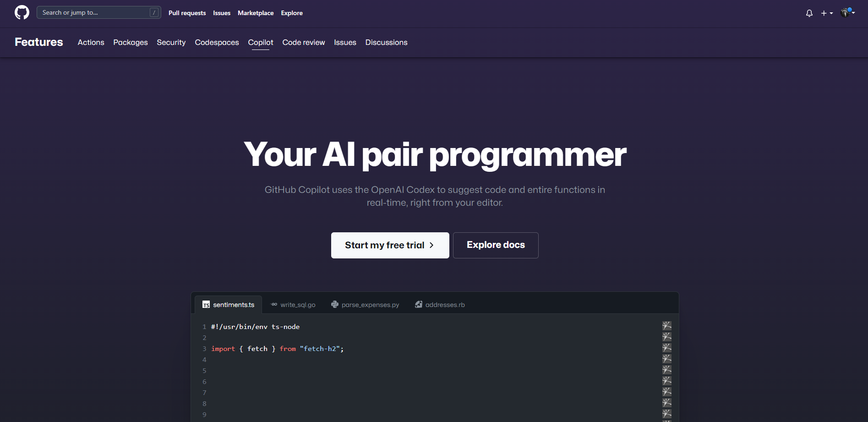Screen dimensions: 868x422
Task: Open the plus create-new dropdown
Action: (827, 13)
